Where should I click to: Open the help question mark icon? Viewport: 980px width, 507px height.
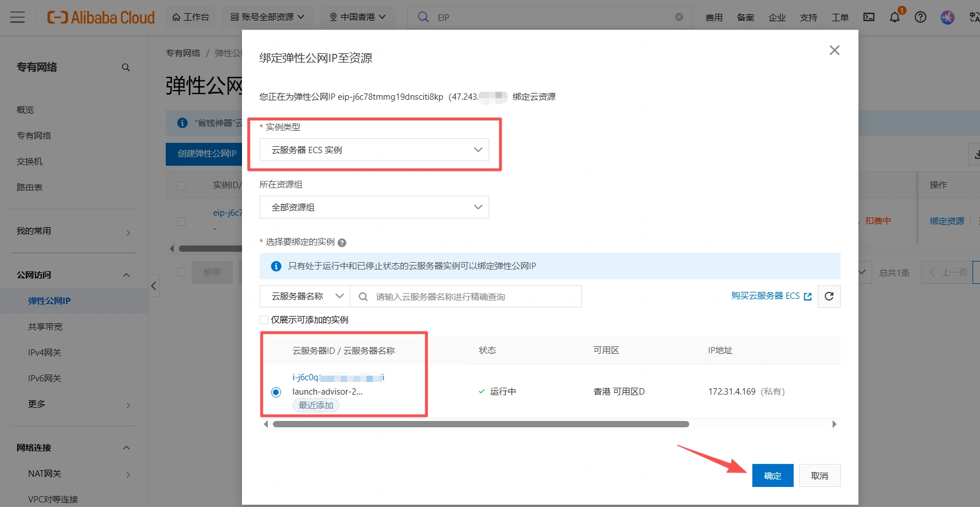920,17
